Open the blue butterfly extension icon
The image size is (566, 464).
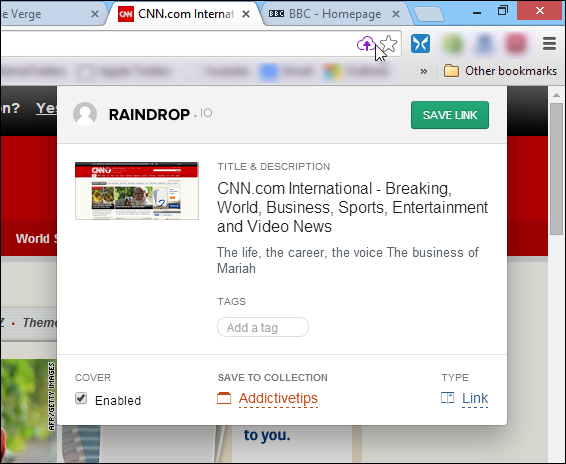(421, 44)
